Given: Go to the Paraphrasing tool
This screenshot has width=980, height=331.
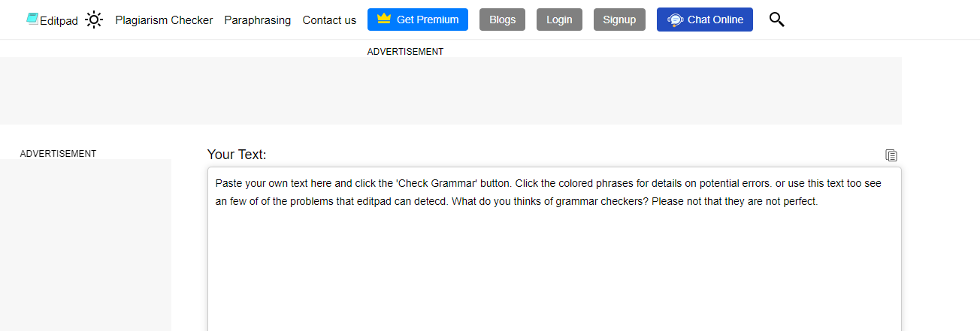Looking at the screenshot, I should (257, 20).
